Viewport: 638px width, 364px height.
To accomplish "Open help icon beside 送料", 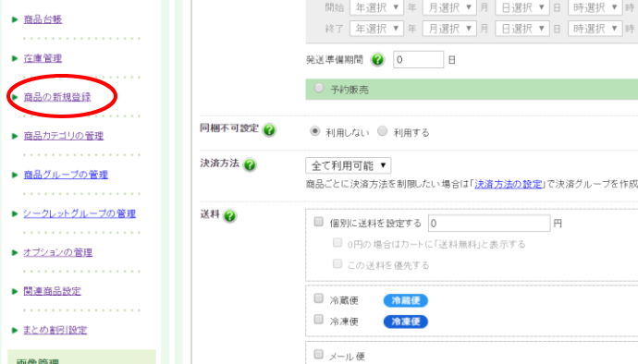I will pos(230,215).
